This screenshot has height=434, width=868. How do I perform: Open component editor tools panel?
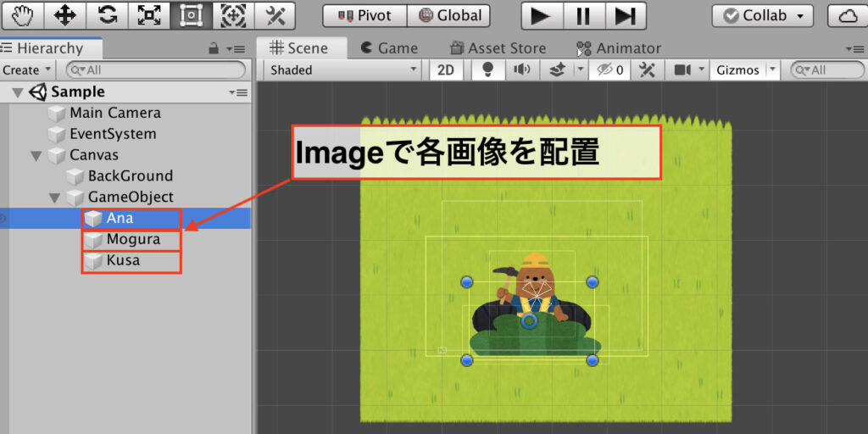(647, 70)
